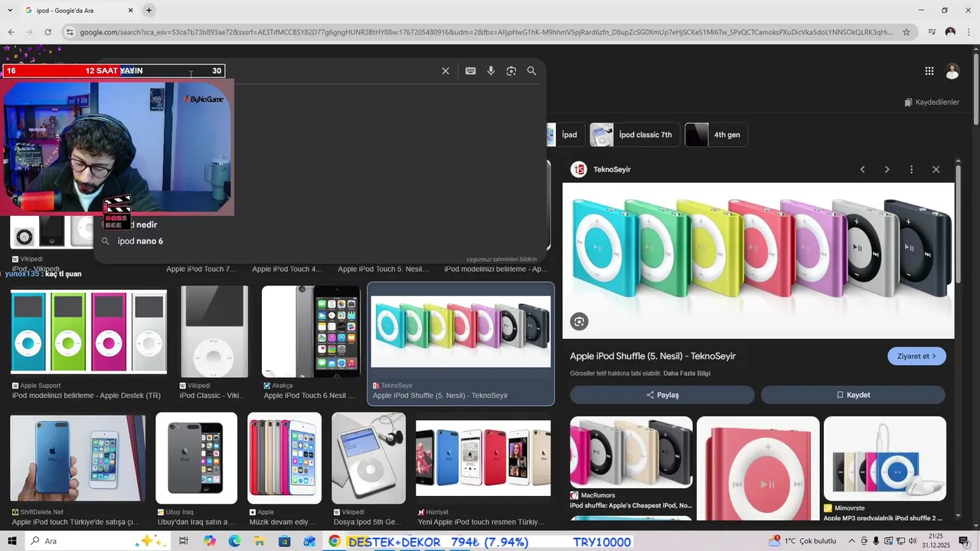Open Google account profile picture
This screenshot has height=551, width=980.
click(x=952, y=71)
